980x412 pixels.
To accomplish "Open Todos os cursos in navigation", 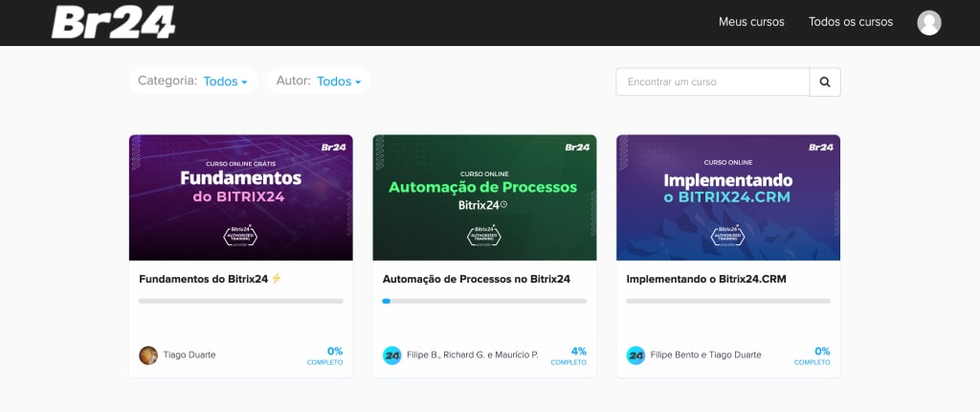I will tap(850, 22).
